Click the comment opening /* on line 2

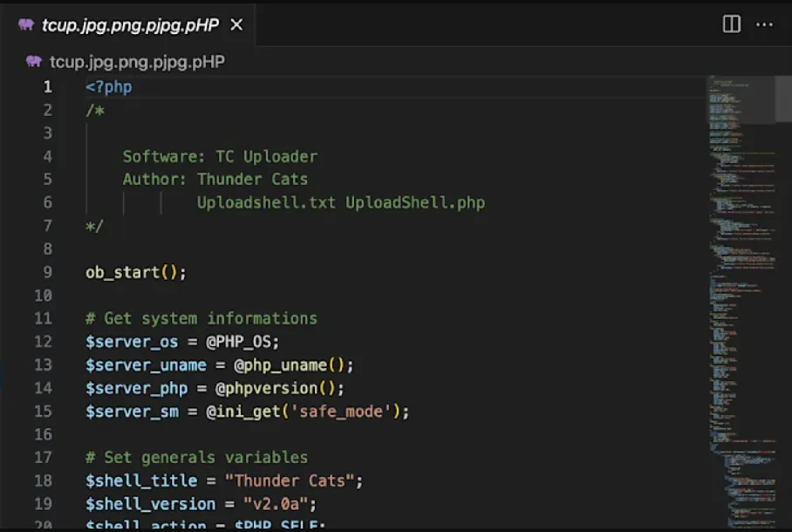coord(95,110)
